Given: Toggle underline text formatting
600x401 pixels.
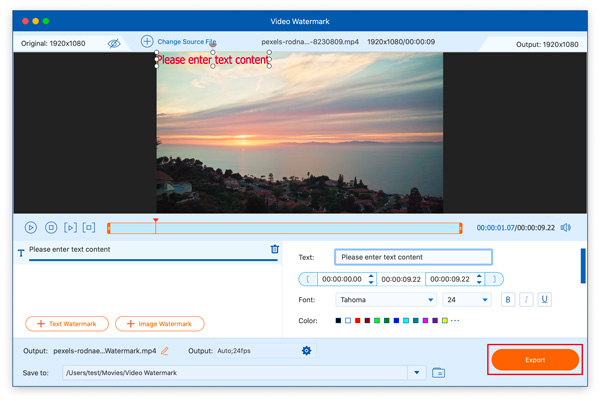Looking at the screenshot, I should (544, 300).
